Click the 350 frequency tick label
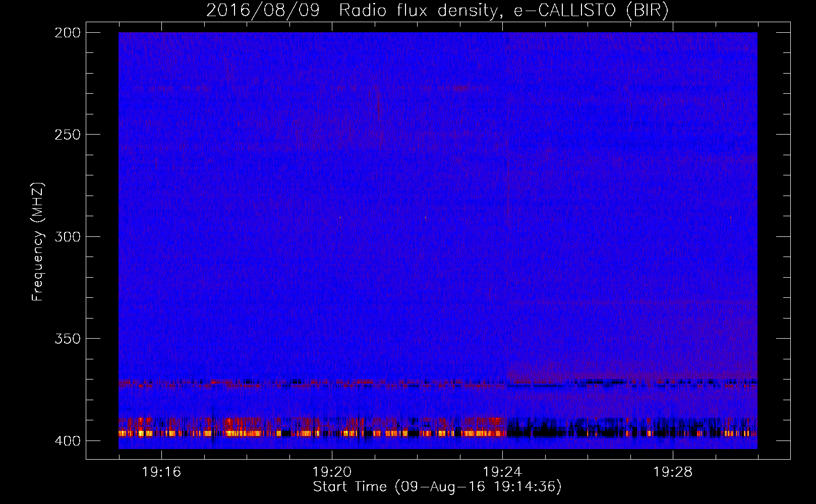 (67, 339)
